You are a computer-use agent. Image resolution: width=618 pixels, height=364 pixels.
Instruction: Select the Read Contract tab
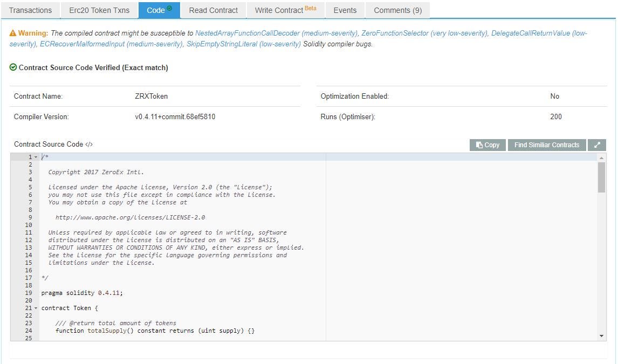212,10
